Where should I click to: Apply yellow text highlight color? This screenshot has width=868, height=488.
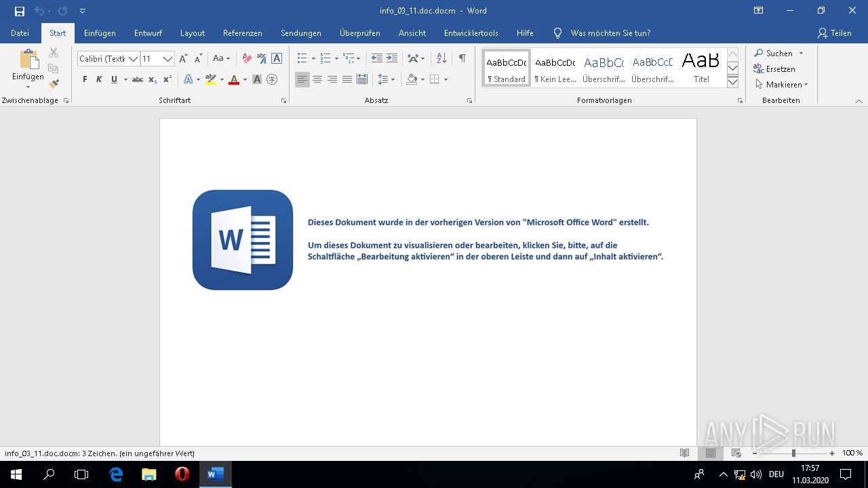[211, 79]
